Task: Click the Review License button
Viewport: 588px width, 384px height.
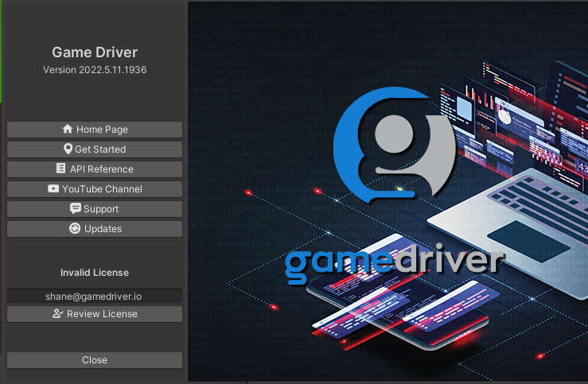Action: [x=95, y=314]
